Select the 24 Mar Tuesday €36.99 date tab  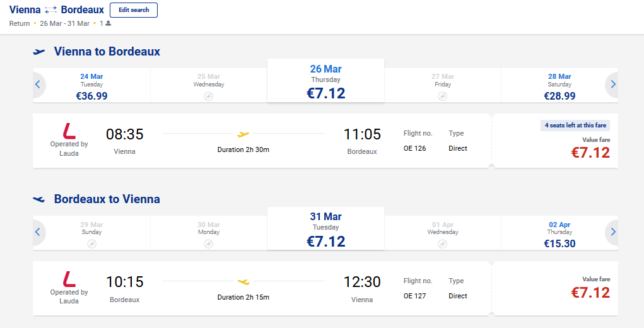[x=91, y=85]
